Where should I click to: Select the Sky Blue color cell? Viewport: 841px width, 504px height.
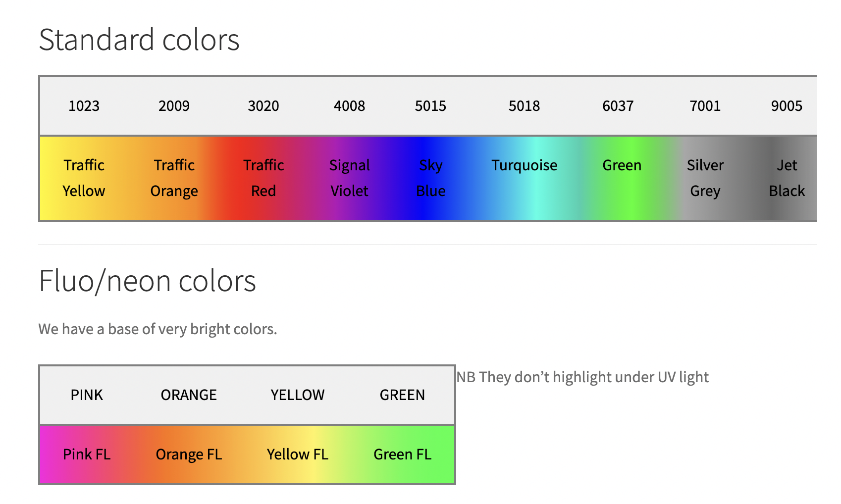(x=430, y=178)
